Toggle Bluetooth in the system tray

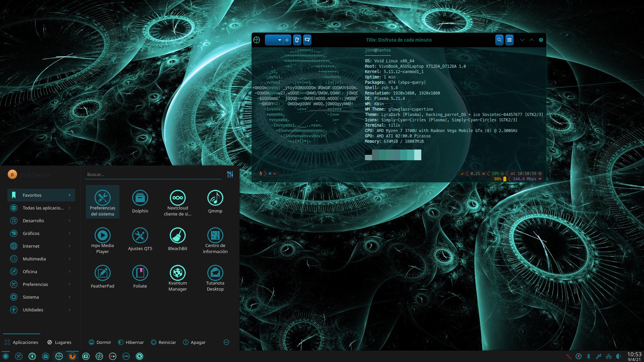click(x=588, y=356)
